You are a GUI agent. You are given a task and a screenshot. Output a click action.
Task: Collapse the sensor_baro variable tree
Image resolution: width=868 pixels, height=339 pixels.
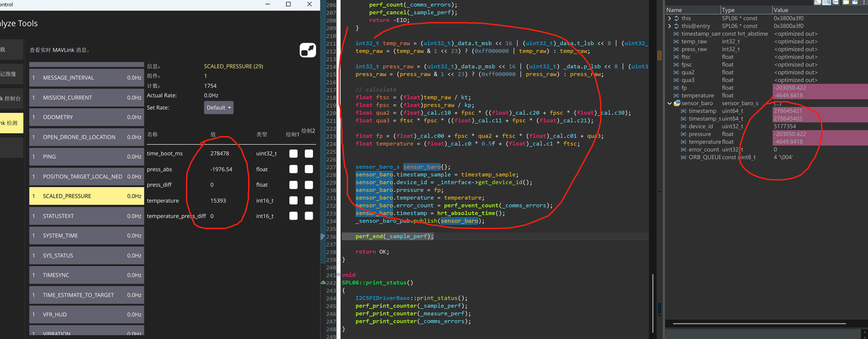coord(670,104)
